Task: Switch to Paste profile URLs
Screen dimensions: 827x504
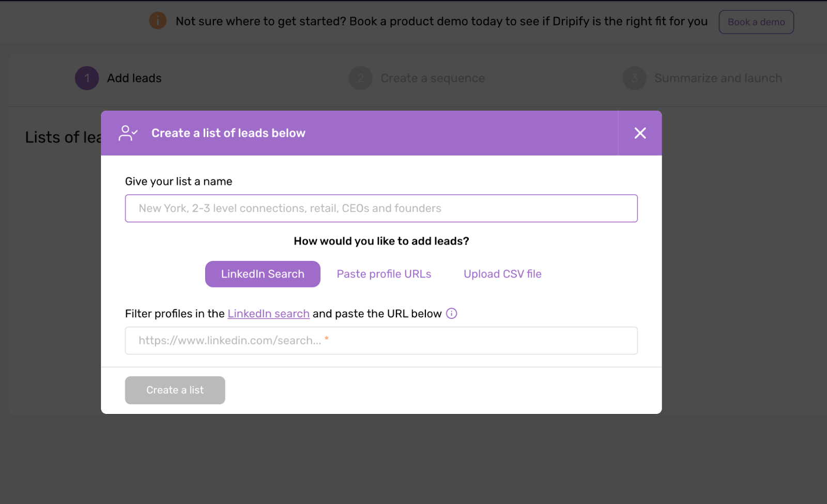Action: click(x=384, y=274)
